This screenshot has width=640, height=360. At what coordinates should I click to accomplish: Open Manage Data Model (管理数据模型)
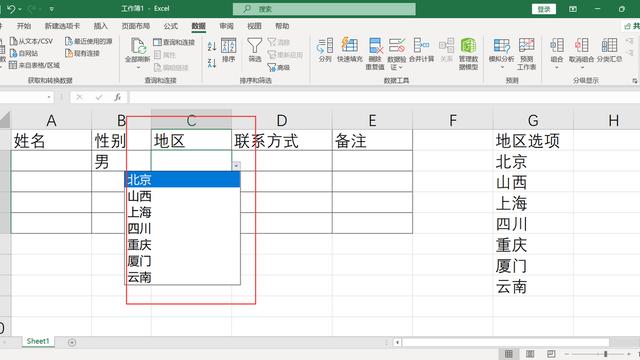pos(468,53)
